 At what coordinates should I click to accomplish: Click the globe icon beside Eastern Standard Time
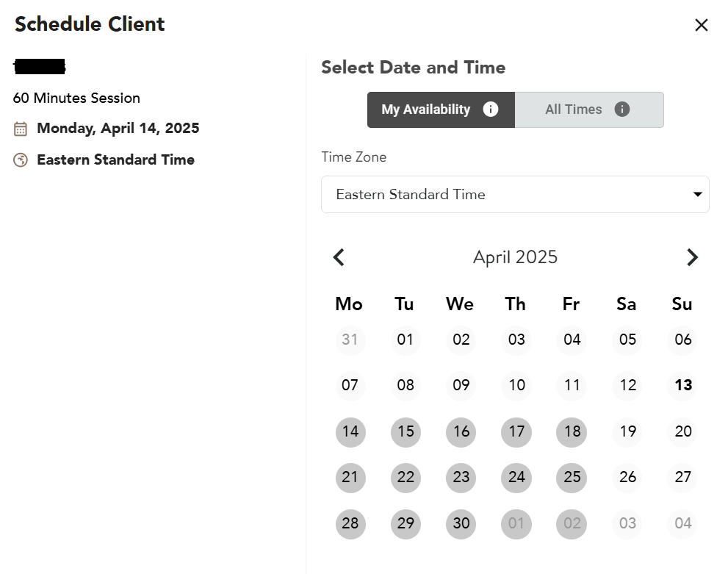pyautogui.click(x=21, y=160)
